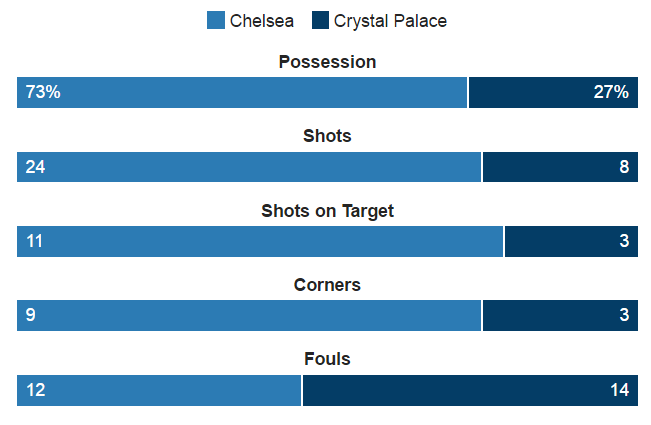Click Crystal Palace's 14 fouls bar
651x425 pixels.
pos(470,390)
